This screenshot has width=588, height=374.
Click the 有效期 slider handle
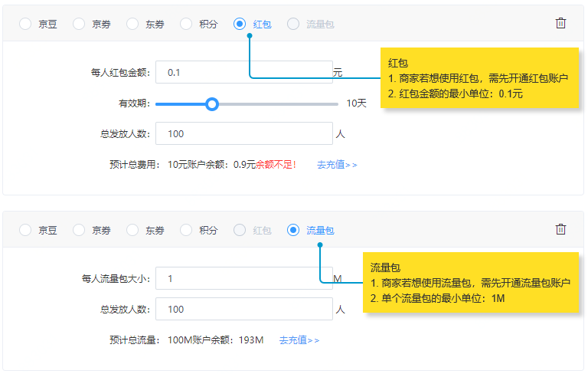(213, 103)
